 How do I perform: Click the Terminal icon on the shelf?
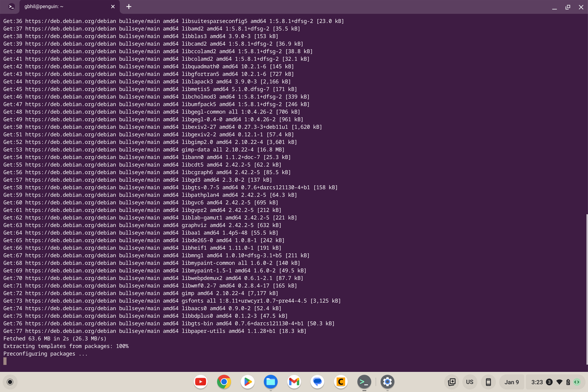click(x=364, y=382)
